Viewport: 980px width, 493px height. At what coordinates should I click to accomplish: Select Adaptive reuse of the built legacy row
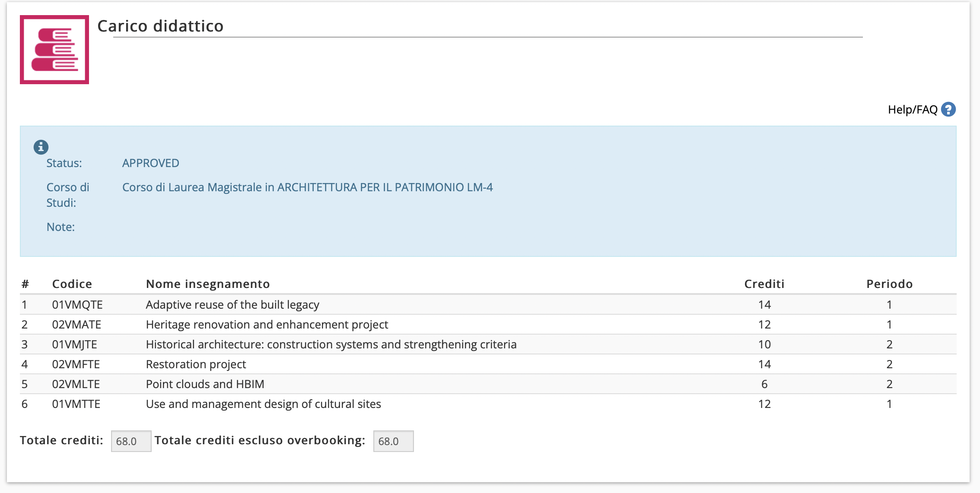232,305
